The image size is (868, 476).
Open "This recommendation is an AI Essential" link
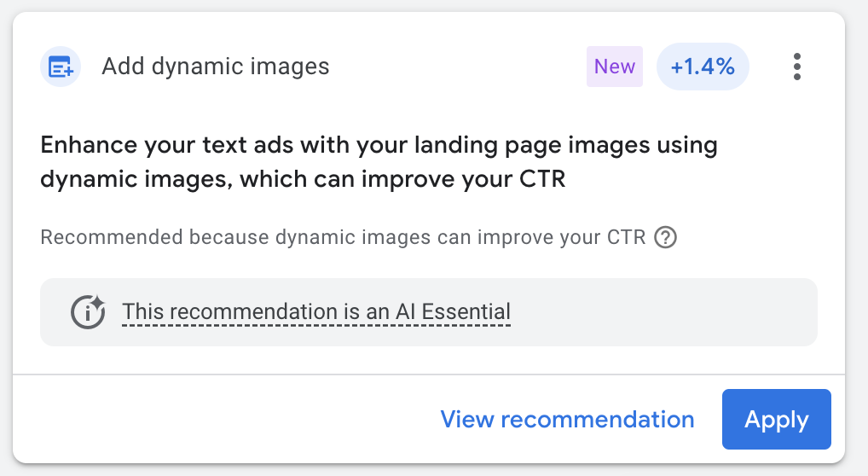(315, 312)
